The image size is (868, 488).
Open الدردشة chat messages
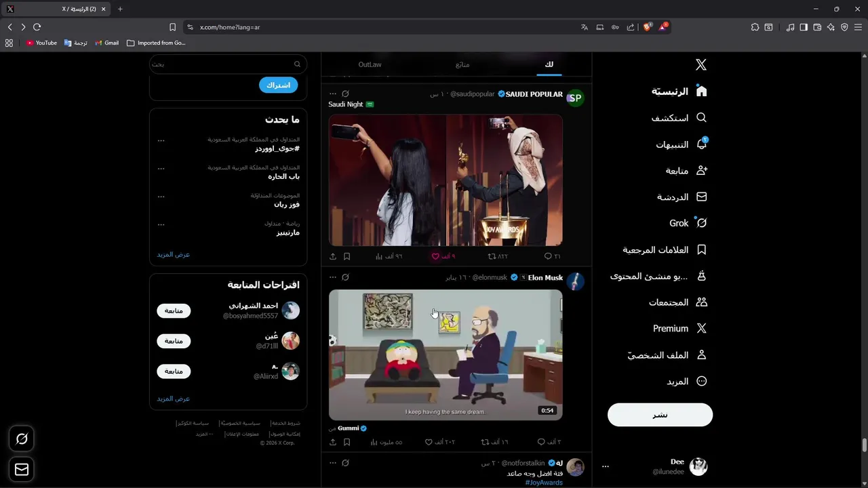(682, 197)
